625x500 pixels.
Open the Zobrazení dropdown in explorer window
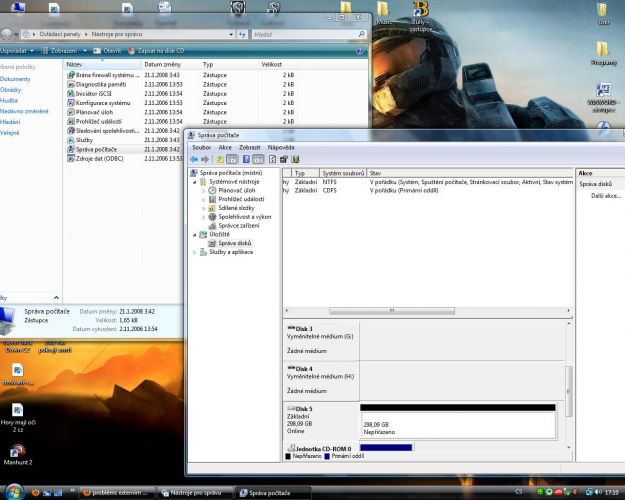64,51
